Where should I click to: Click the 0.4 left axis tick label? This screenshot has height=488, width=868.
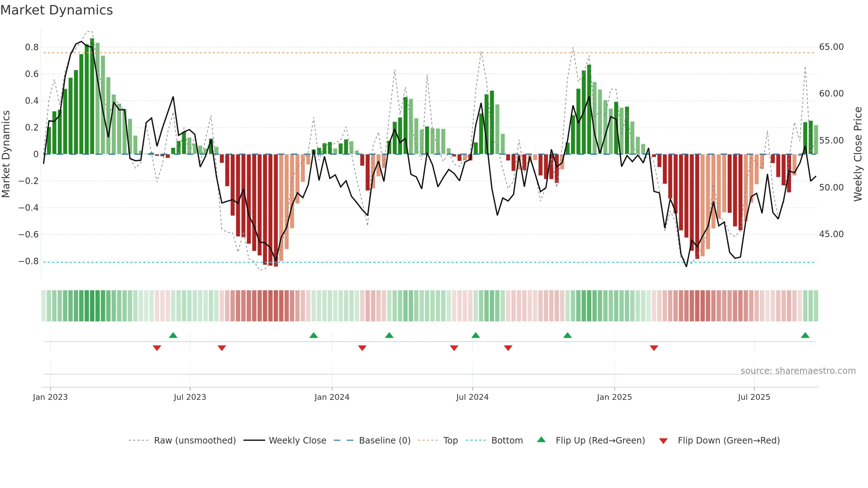click(x=32, y=101)
